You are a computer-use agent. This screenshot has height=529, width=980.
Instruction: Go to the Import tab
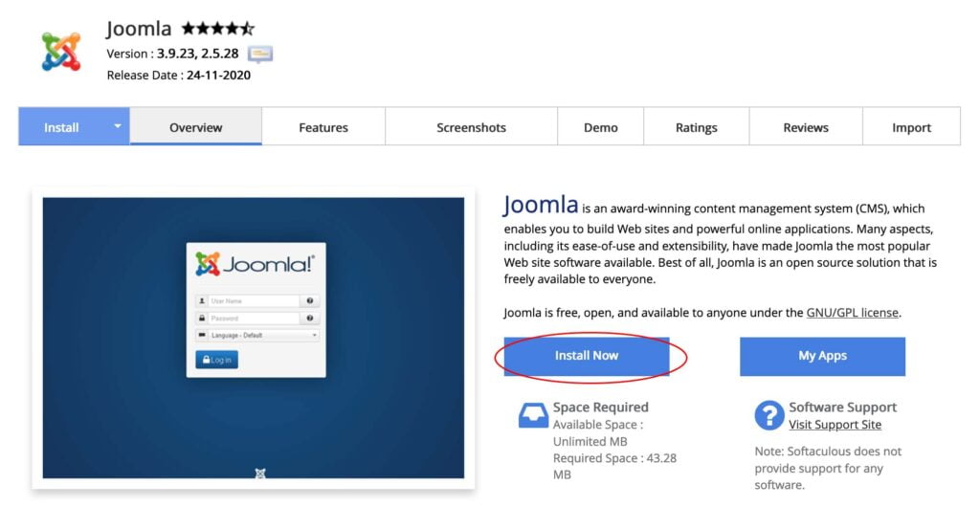tap(911, 127)
